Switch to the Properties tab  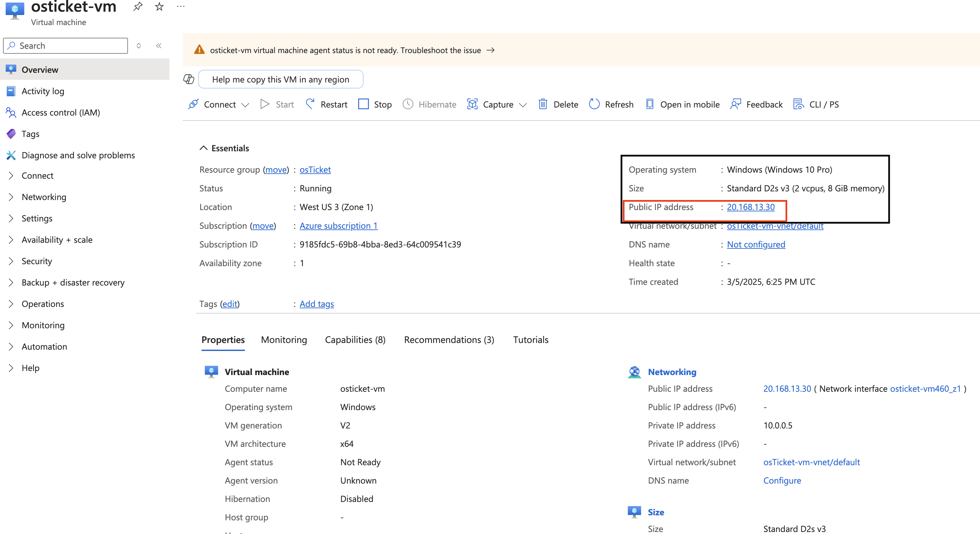(223, 339)
